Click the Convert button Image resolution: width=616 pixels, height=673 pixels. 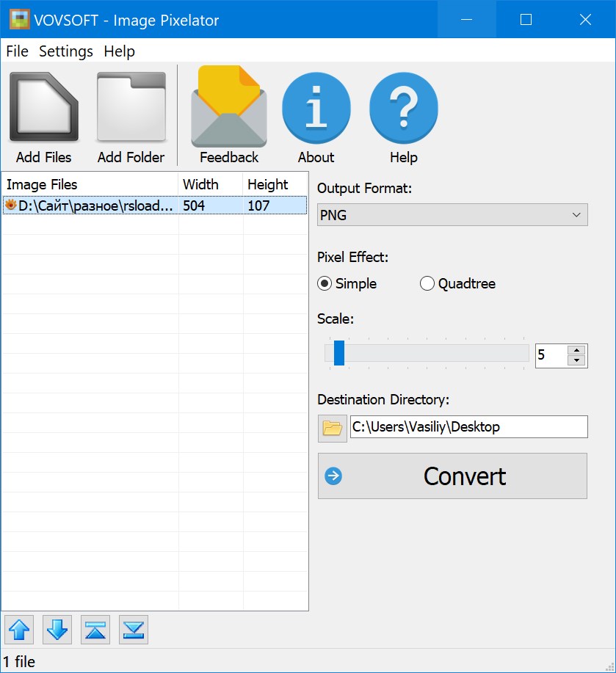coord(452,476)
